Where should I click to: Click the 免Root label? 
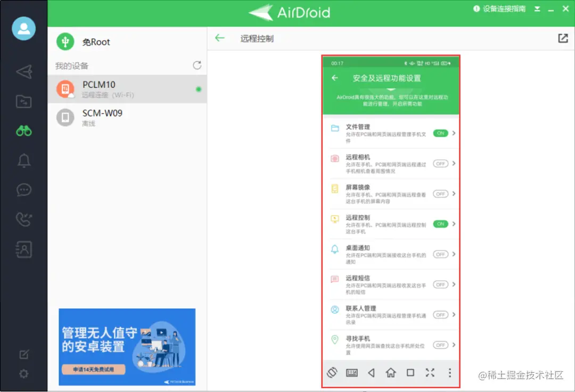click(x=96, y=42)
